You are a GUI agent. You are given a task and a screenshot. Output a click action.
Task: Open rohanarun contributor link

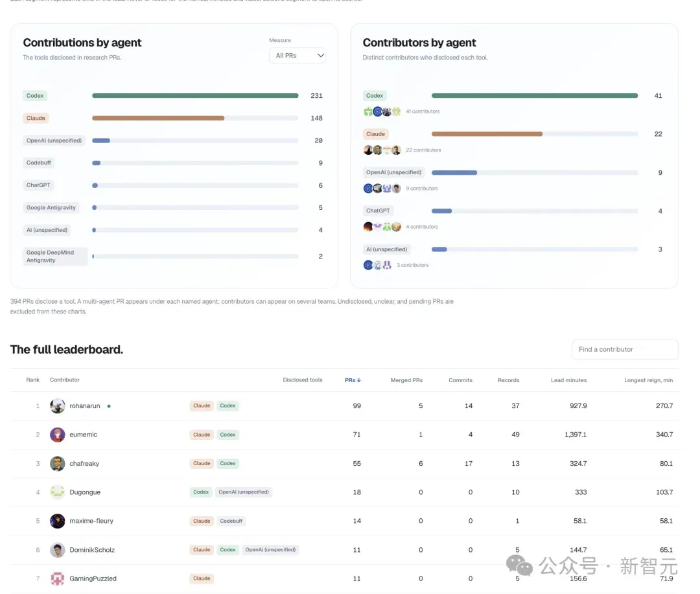(x=85, y=406)
